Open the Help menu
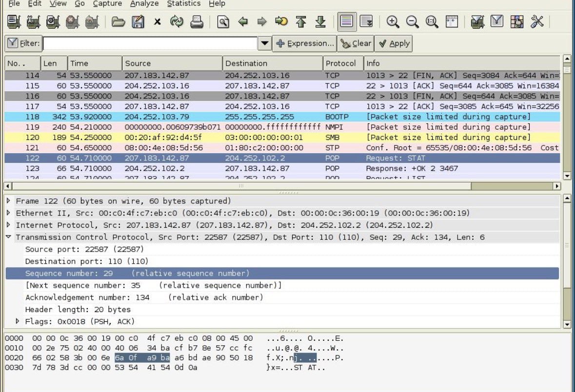This screenshot has width=575, height=392. coord(217,4)
